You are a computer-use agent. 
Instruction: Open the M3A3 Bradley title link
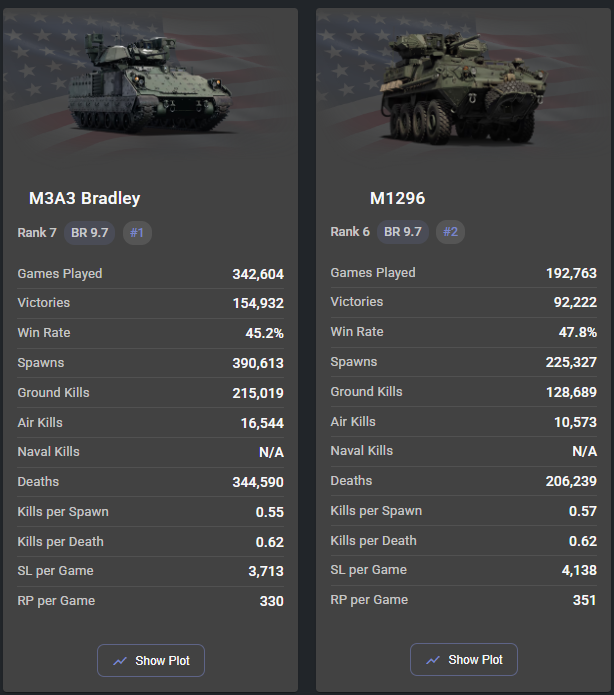85,198
